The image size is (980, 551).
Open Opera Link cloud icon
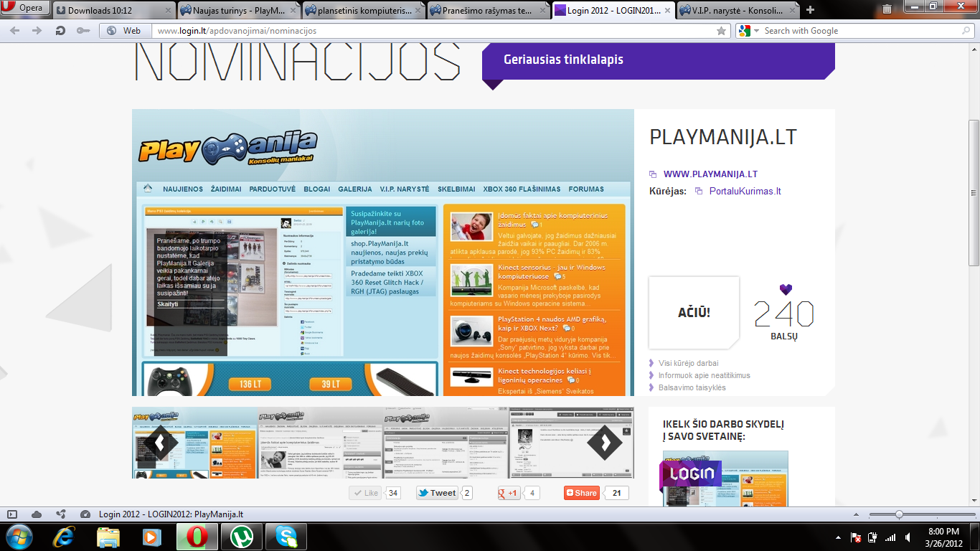click(36, 514)
